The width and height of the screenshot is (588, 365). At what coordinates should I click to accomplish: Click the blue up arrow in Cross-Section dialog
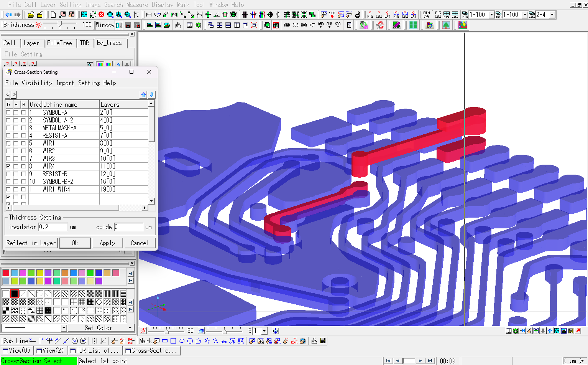[144, 95]
